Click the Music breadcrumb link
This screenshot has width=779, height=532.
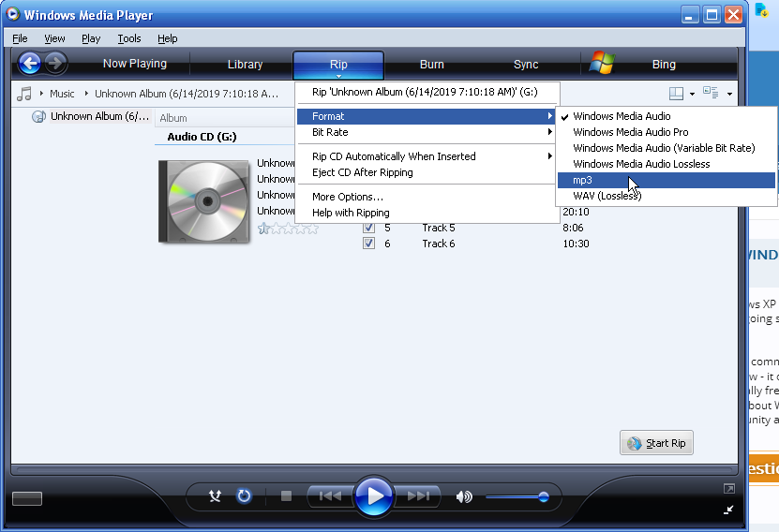point(62,94)
